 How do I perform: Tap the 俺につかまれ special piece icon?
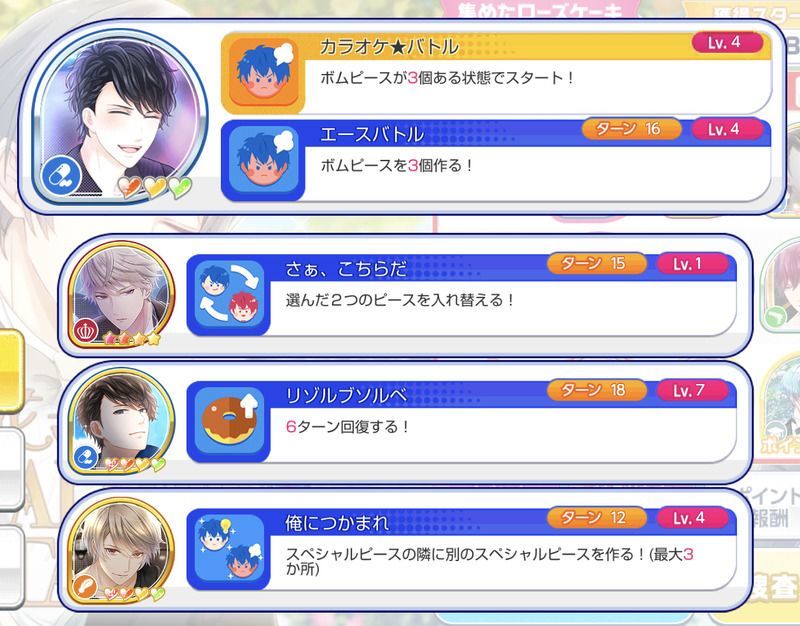[229, 548]
